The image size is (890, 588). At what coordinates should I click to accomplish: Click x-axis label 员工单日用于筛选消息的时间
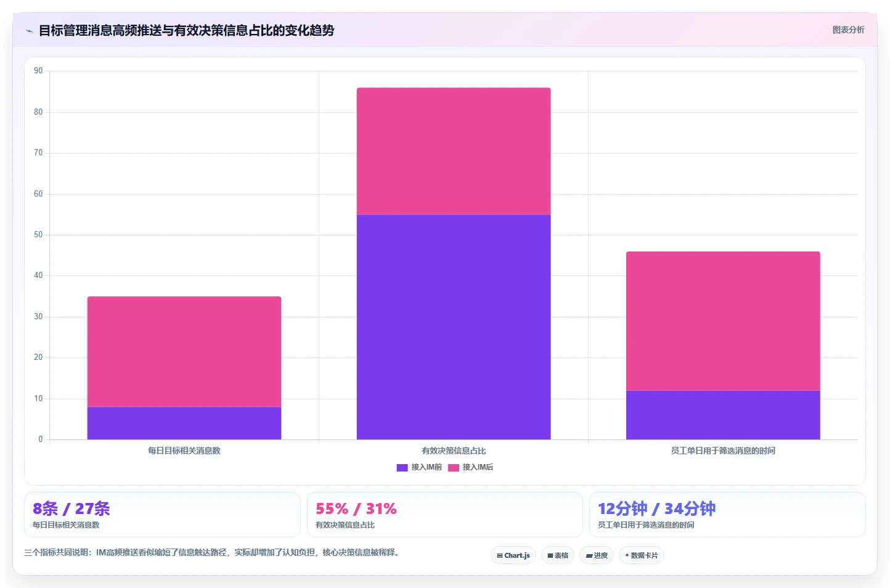coord(723,451)
